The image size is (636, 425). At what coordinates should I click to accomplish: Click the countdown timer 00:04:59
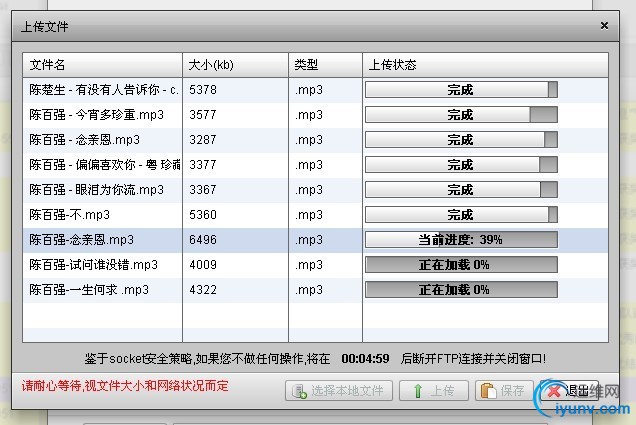click(x=365, y=358)
